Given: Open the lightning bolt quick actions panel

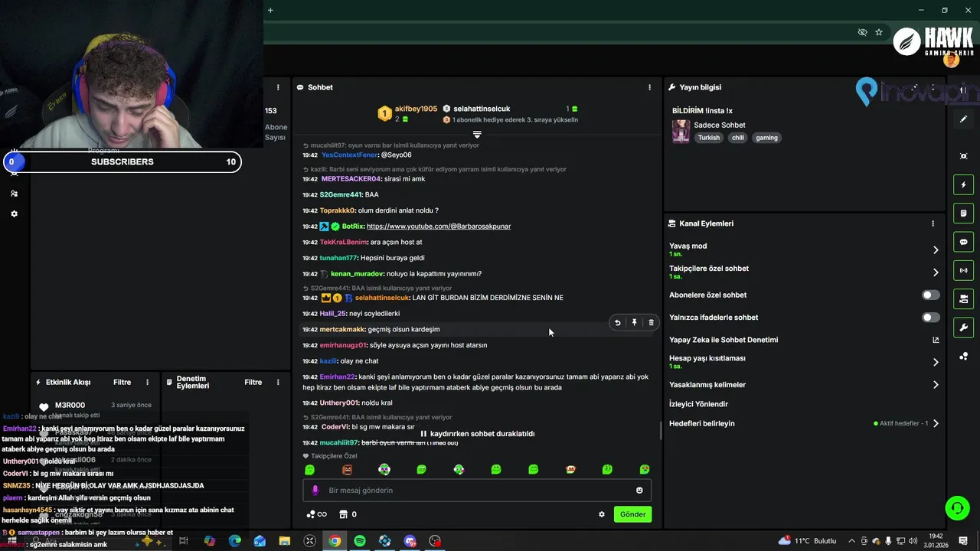Looking at the screenshot, I should click(963, 184).
